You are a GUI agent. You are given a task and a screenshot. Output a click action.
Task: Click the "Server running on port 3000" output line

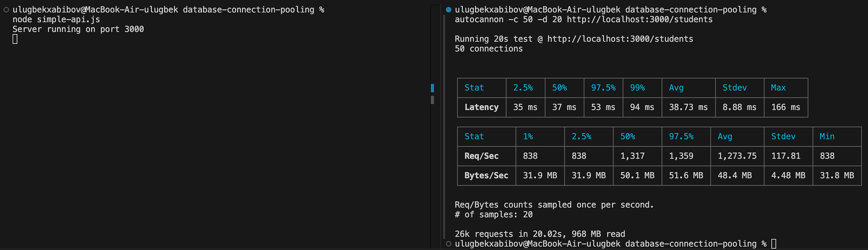point(78,29)
